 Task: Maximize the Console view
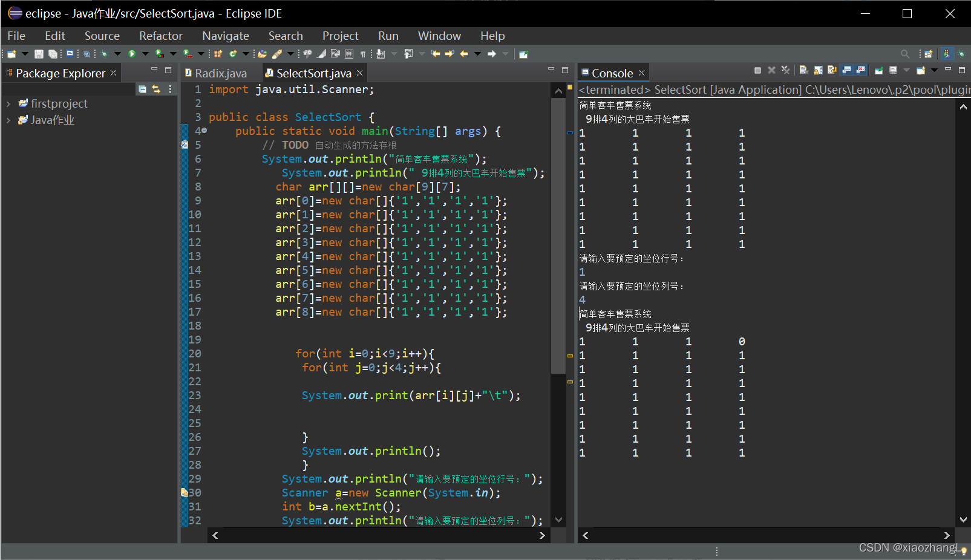click(962, 70)
